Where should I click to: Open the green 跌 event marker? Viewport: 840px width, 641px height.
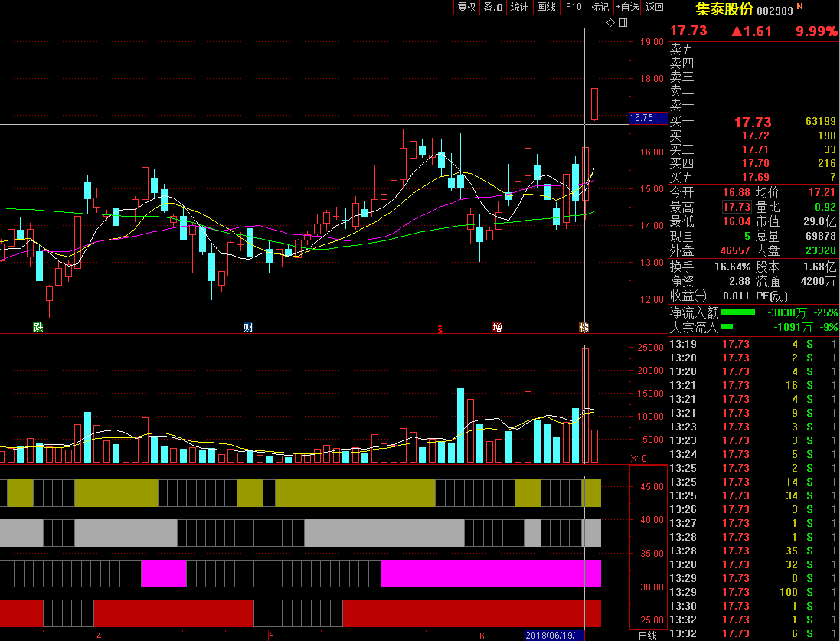pos(38,327)
